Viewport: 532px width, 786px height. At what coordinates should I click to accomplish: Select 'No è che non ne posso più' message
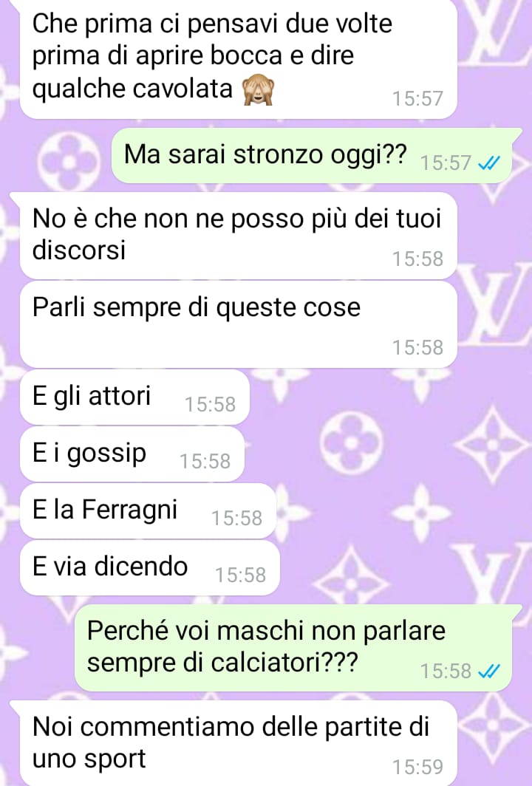click(x=238, y=236)
